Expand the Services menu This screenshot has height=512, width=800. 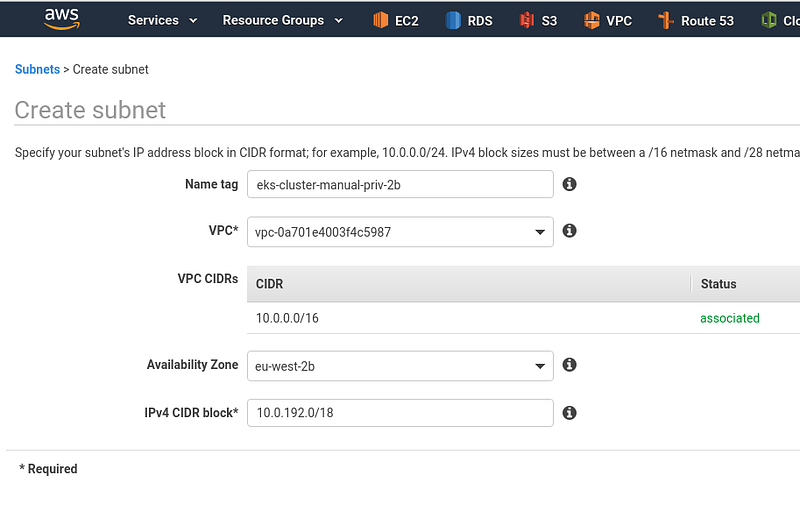tap(162, 20)
